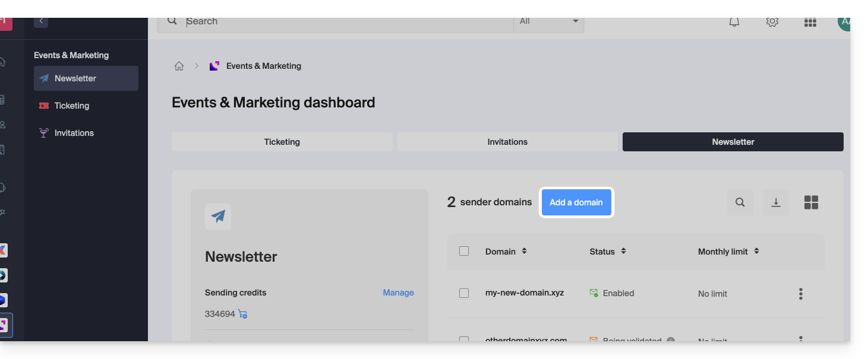Image resolution: width=868 pixels, height=359 pixels.
Task: Click the search icon above domains table
Action: (740, 202)
